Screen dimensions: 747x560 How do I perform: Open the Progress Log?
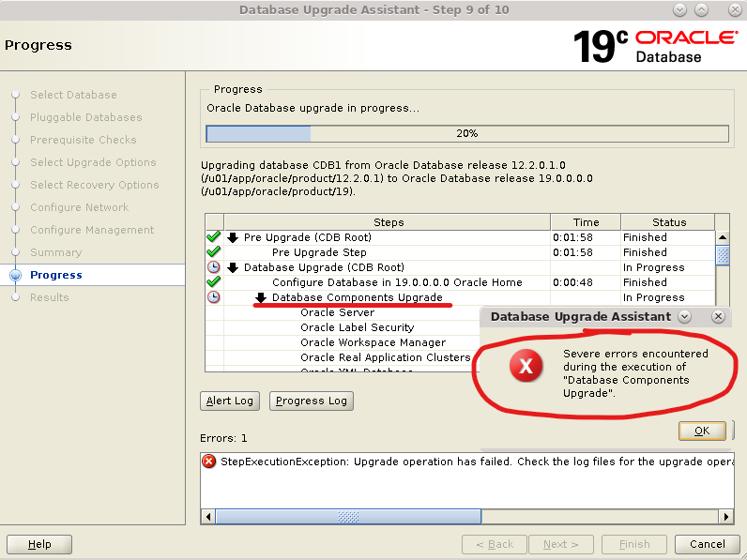pos(312,401)
